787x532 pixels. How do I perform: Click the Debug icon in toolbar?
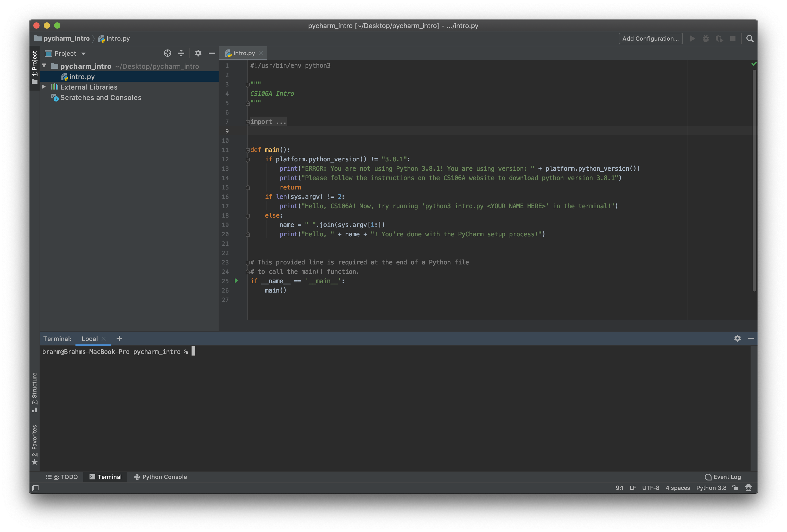706,39
